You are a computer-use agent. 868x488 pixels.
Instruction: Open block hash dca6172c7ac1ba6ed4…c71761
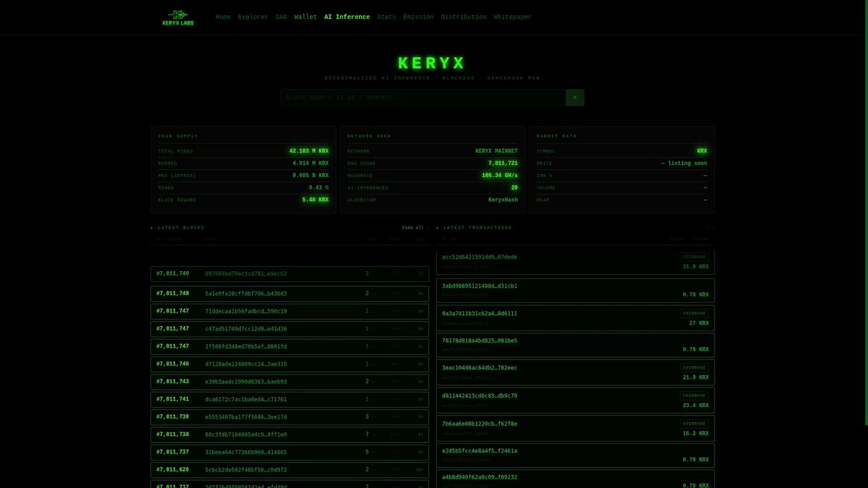coord(246,399)
